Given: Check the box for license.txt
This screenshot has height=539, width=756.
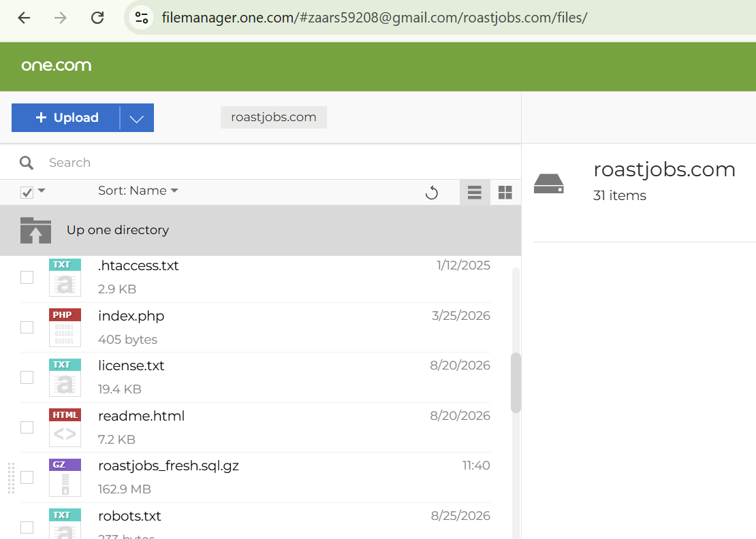Looking at the screenshot, I should (27, 378).
